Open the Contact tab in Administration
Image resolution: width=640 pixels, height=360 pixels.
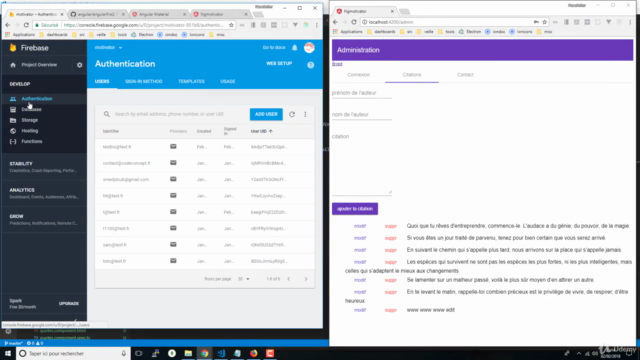tap(465, 75)
